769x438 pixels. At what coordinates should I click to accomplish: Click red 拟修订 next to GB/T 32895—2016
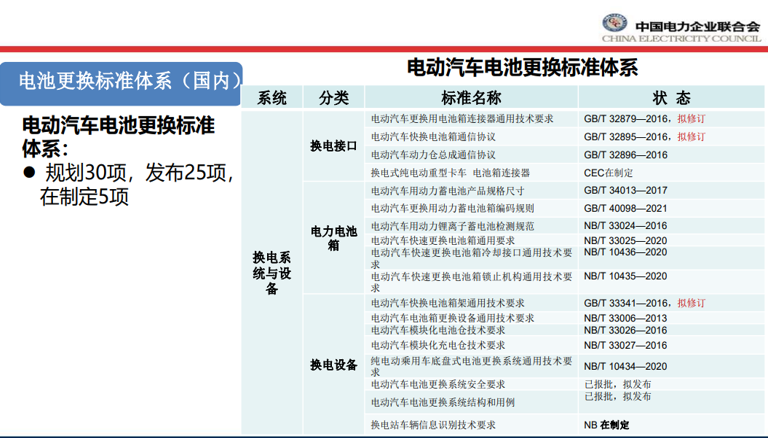692,137
